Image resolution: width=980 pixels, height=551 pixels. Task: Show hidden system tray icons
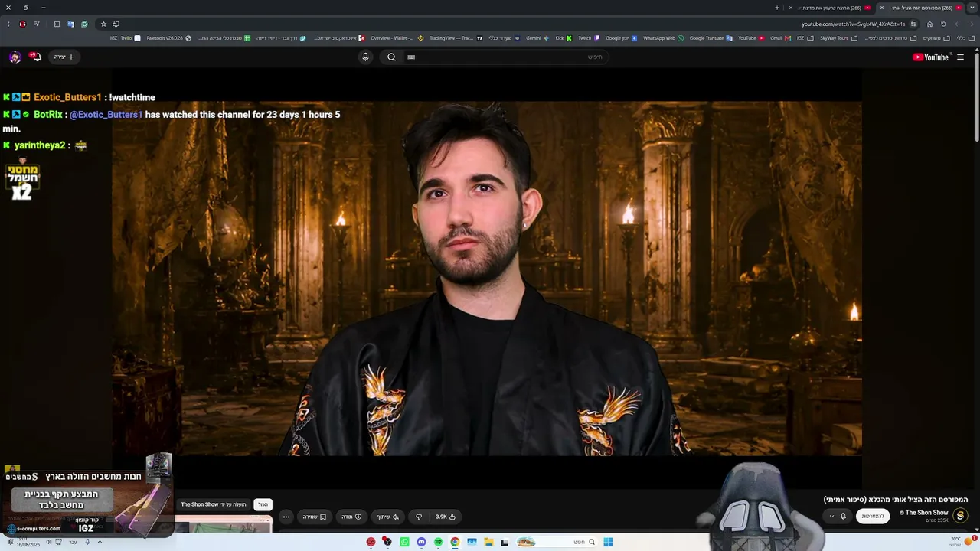(100, 542)
